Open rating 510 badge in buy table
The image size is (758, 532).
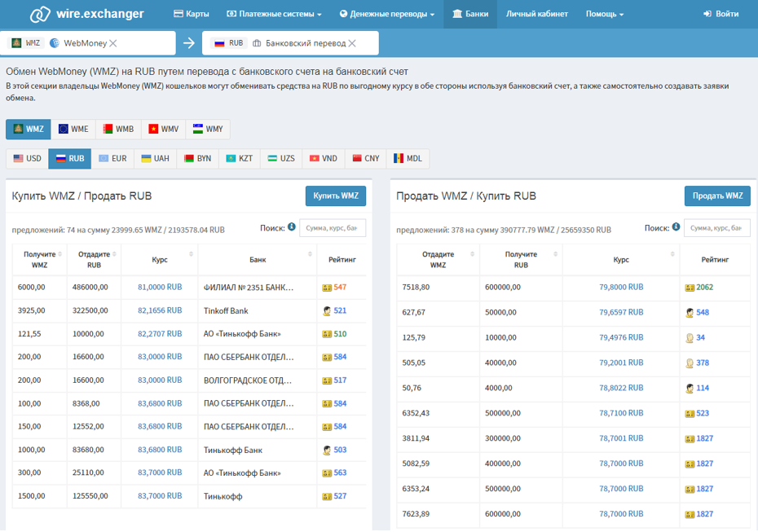click(x=334, y=334)
